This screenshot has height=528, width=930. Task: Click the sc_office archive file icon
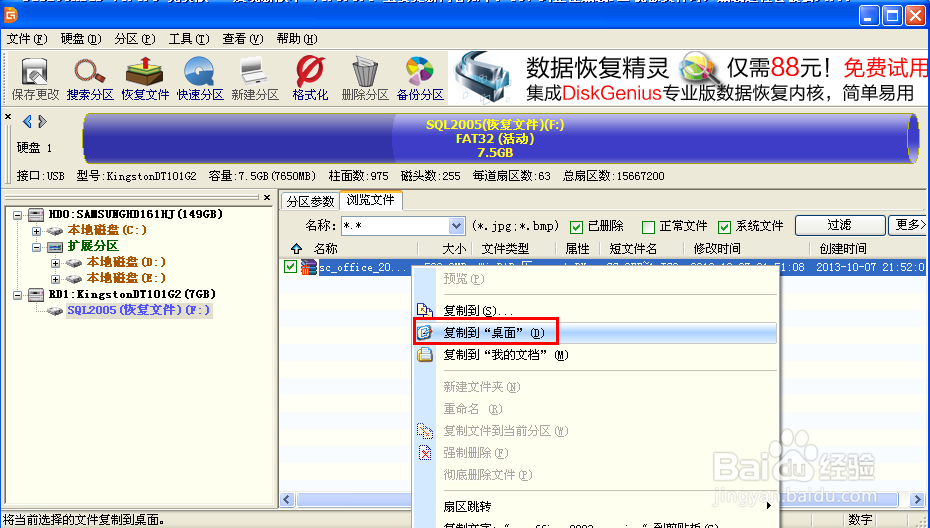point(308,267)
